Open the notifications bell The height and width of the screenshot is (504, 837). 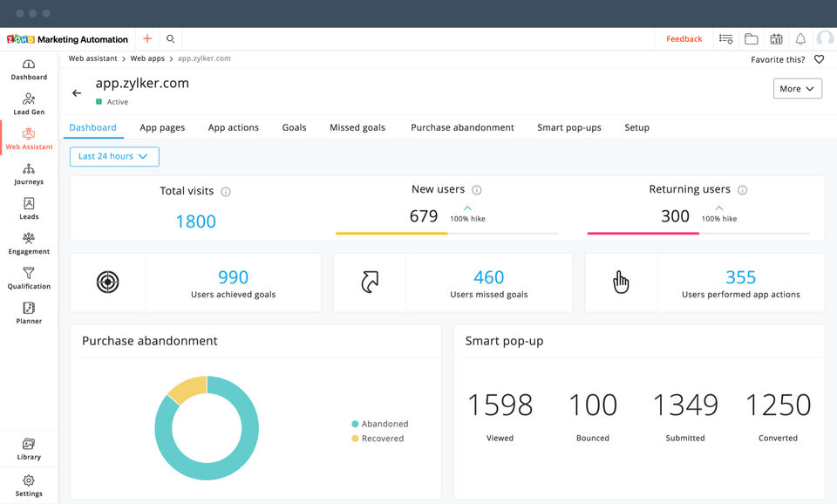tap(800, 39)
